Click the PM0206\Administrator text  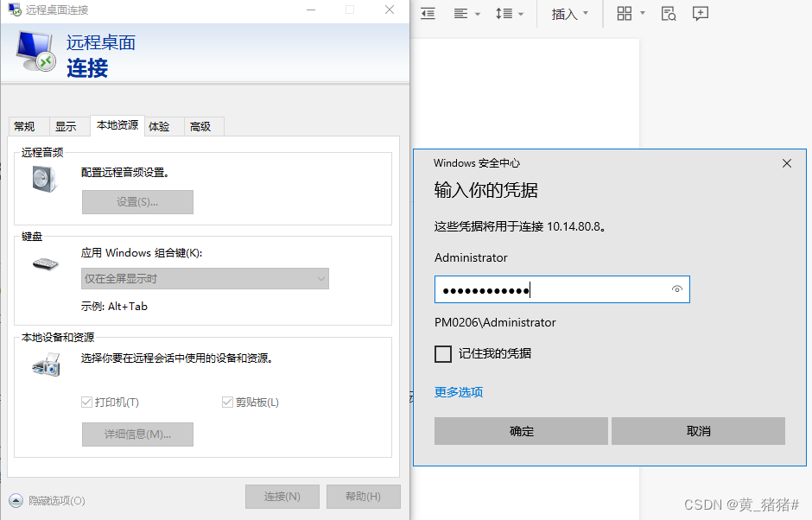click(x=495, y=323)
